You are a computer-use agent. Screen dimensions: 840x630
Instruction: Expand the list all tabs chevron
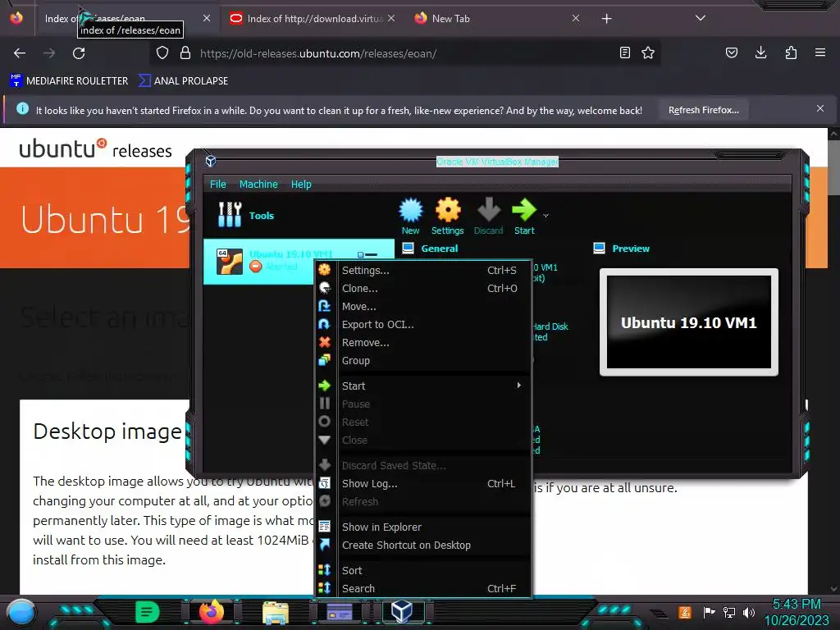(701, 18)
